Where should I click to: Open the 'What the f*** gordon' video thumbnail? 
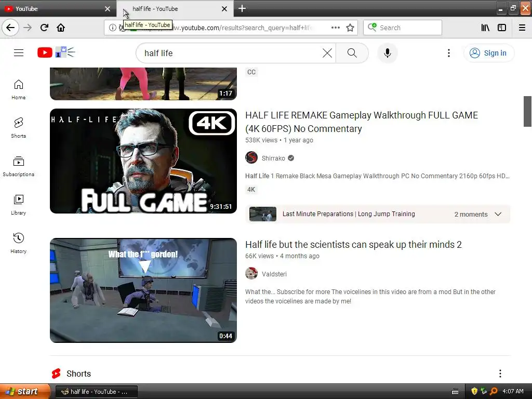[x=143, y=290]
